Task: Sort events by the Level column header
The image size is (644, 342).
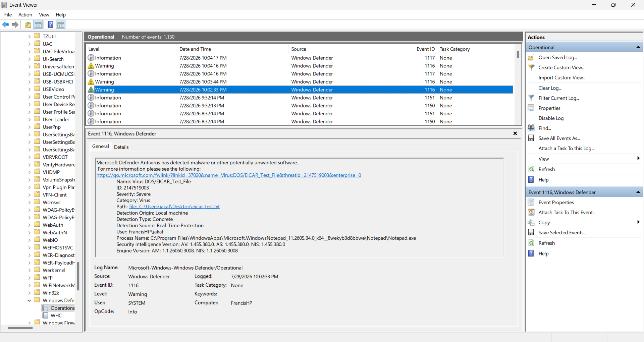Action: pos(131,49)
